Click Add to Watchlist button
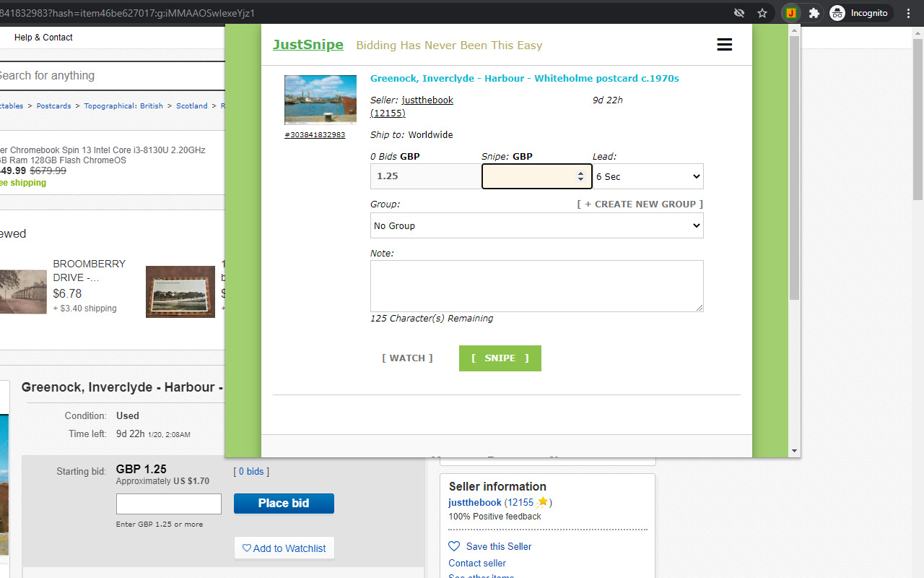 (284, 548)
